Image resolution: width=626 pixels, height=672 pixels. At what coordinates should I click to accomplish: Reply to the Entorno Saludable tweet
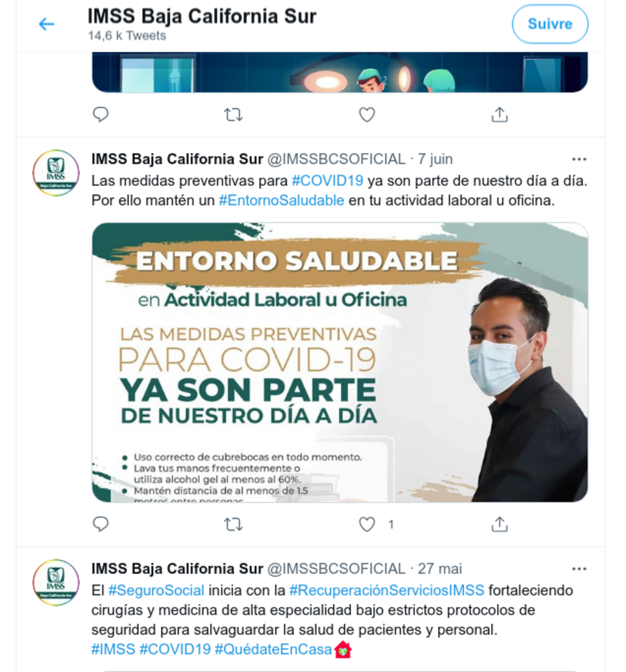tap(100, 524)
